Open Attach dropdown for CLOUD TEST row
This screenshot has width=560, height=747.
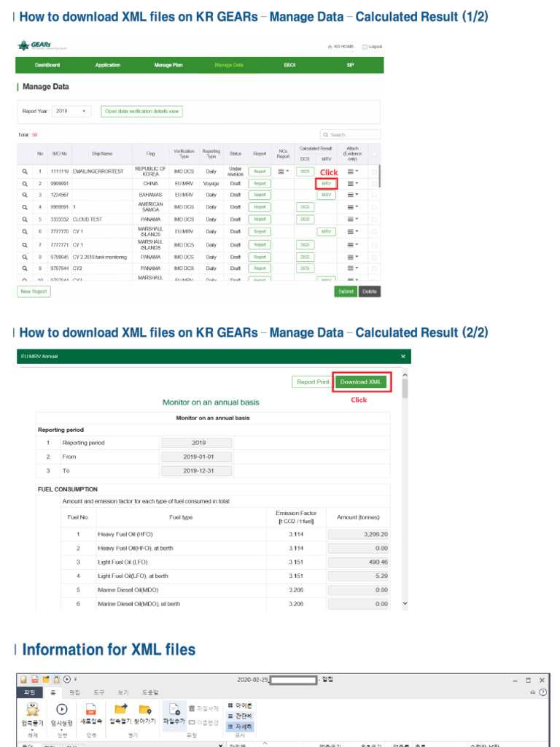pos(352,220)
